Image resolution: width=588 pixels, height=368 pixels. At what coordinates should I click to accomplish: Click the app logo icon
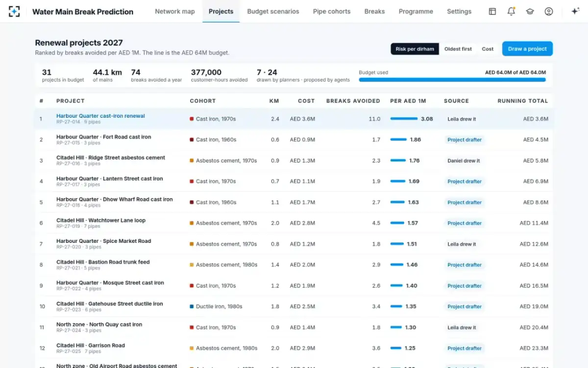point(14,11)
